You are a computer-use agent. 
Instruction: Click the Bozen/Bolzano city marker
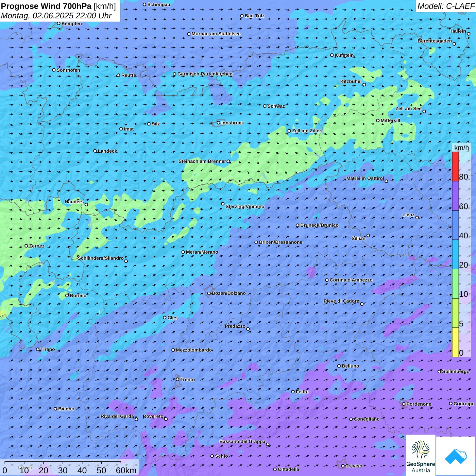point(209,293)
